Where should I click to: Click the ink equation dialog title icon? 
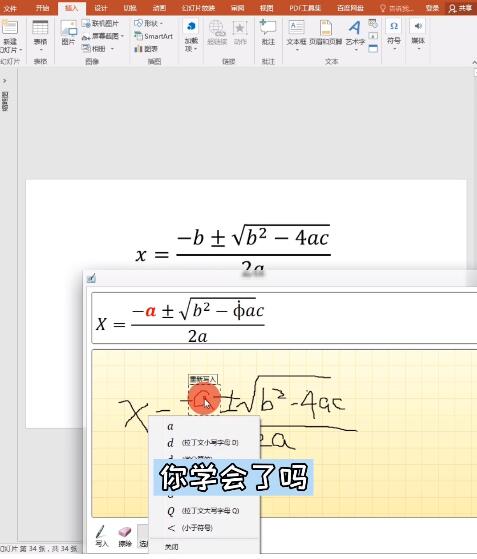coord(91,278)
